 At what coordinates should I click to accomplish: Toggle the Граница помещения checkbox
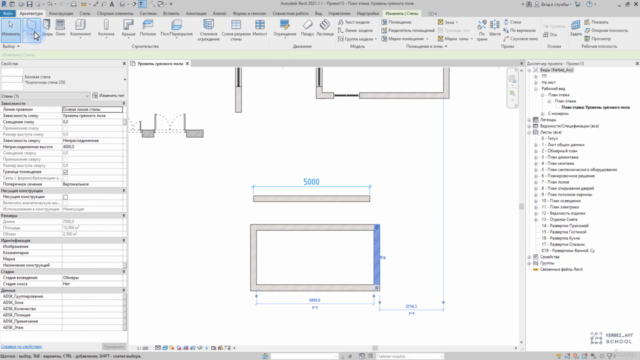pos(65,172)
